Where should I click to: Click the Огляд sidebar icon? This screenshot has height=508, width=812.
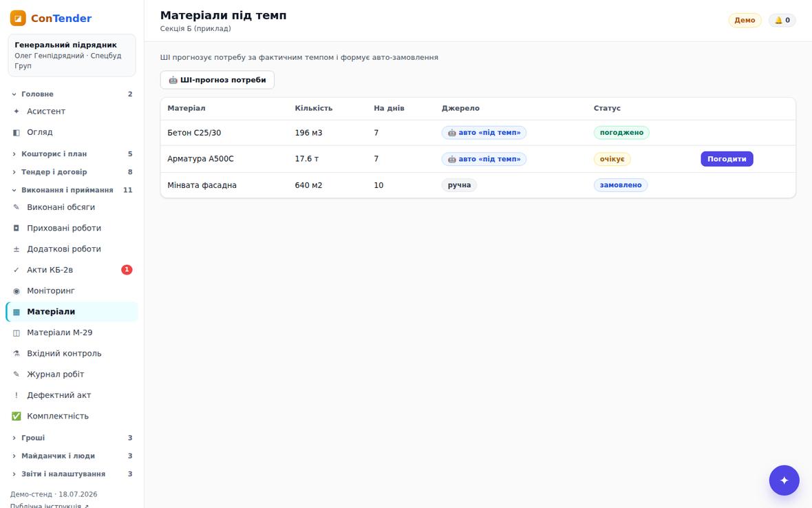tap(16, 133)
